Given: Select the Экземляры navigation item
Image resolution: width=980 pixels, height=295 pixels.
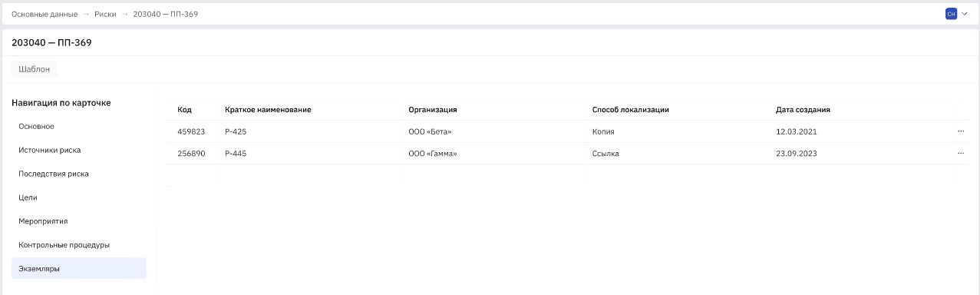Looking at the screenshot, I should coord(79,268).
